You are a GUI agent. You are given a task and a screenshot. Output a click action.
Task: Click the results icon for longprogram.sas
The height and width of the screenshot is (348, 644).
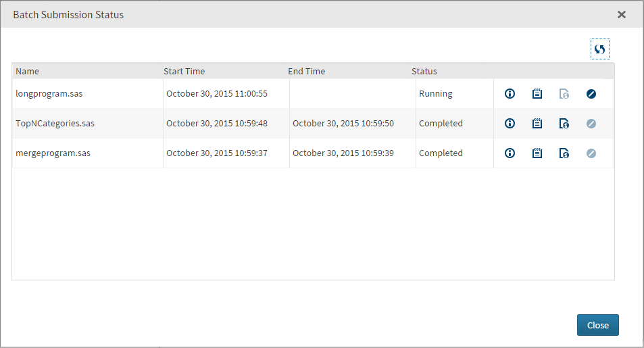point(564,94)
